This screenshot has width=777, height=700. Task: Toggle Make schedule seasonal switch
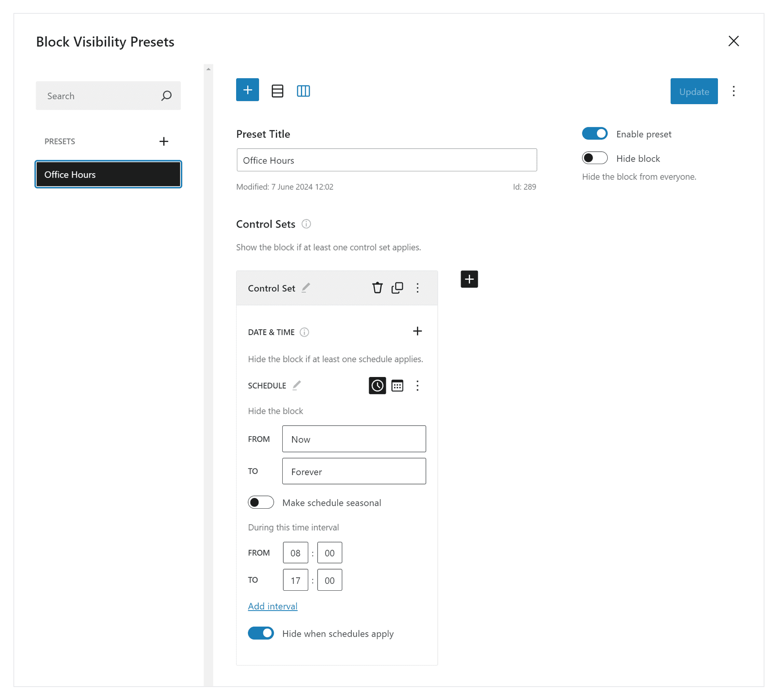tap(261, 502)
